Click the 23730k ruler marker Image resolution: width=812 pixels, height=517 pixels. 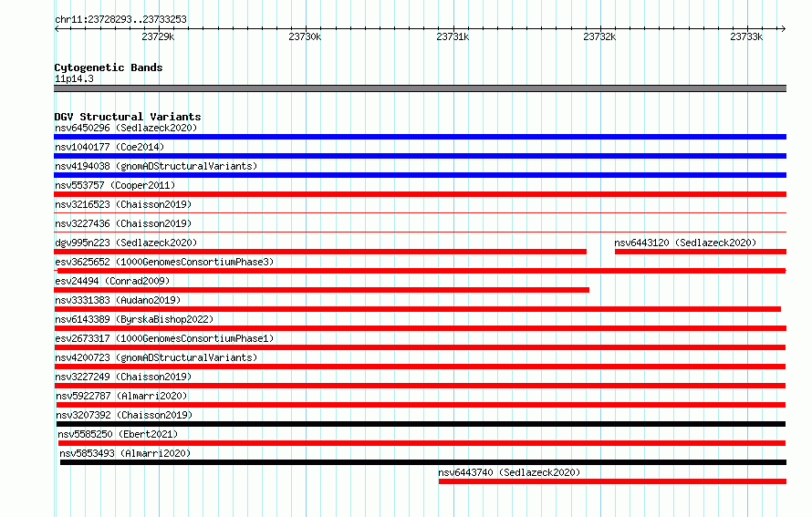[x=305, y=36]
